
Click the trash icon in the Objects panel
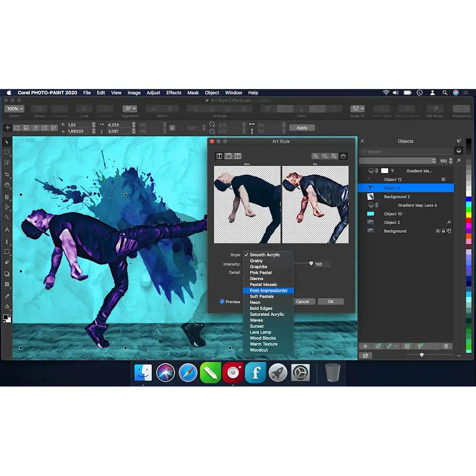point(446,346)
